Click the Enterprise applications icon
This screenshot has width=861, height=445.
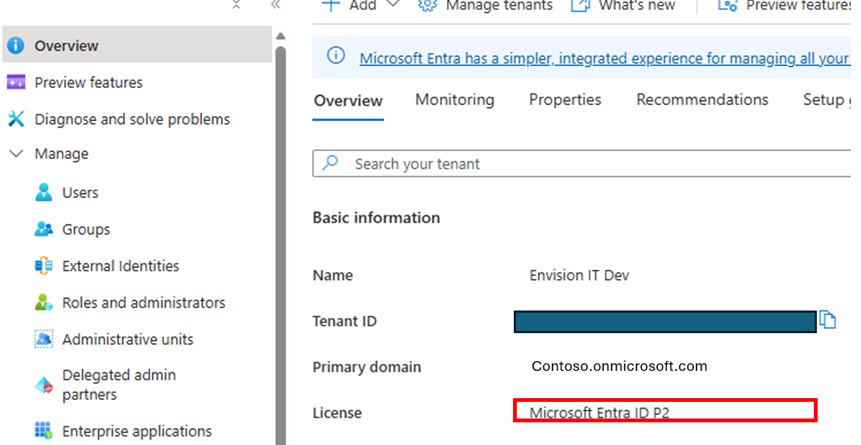(x=43, y=431)
